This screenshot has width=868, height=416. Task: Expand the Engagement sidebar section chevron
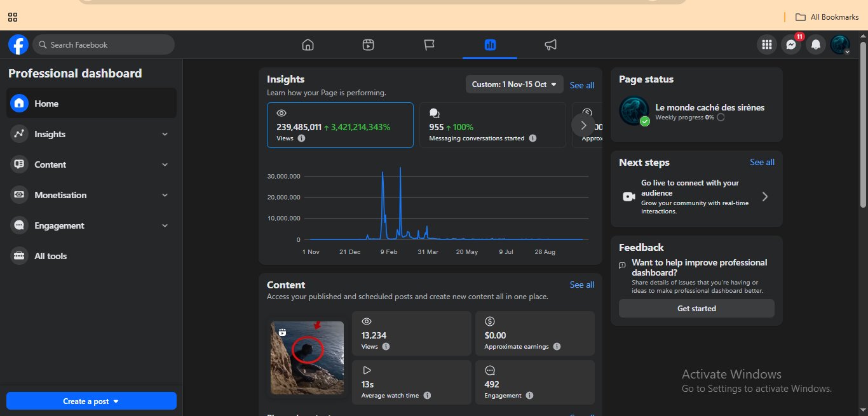(x=165, y=225)
